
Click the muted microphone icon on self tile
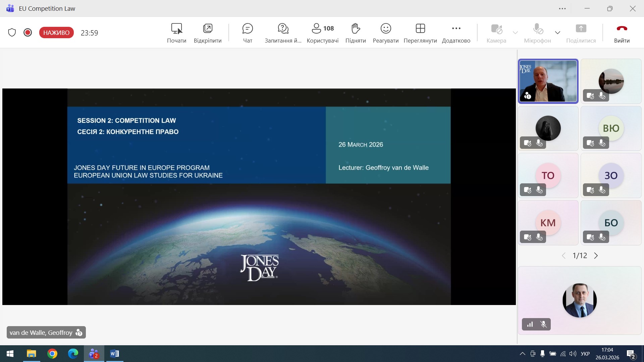click(544, 324)
